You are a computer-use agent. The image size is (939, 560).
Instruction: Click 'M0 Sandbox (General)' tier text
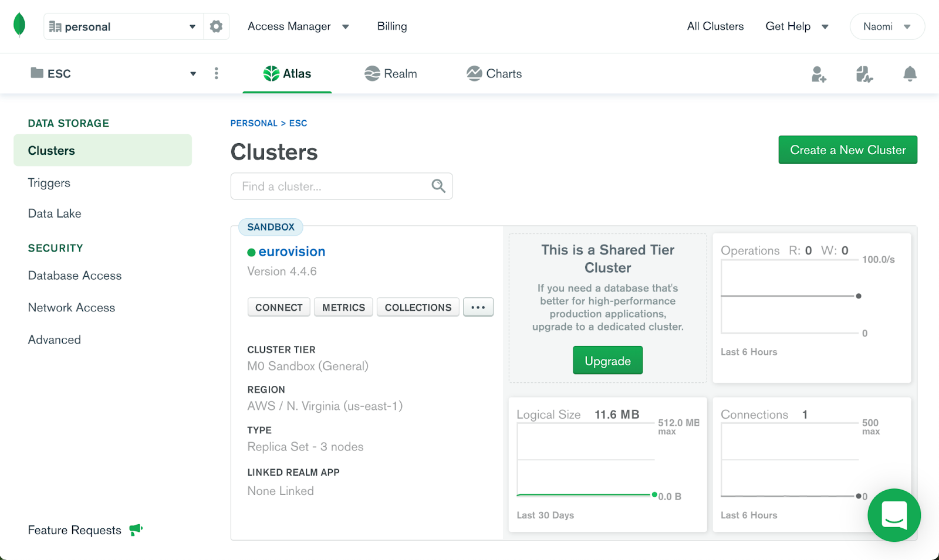tap(308, 366)
